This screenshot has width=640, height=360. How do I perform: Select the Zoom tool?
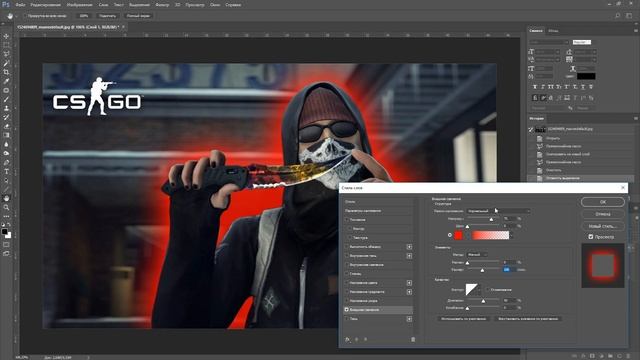point(6,207)
